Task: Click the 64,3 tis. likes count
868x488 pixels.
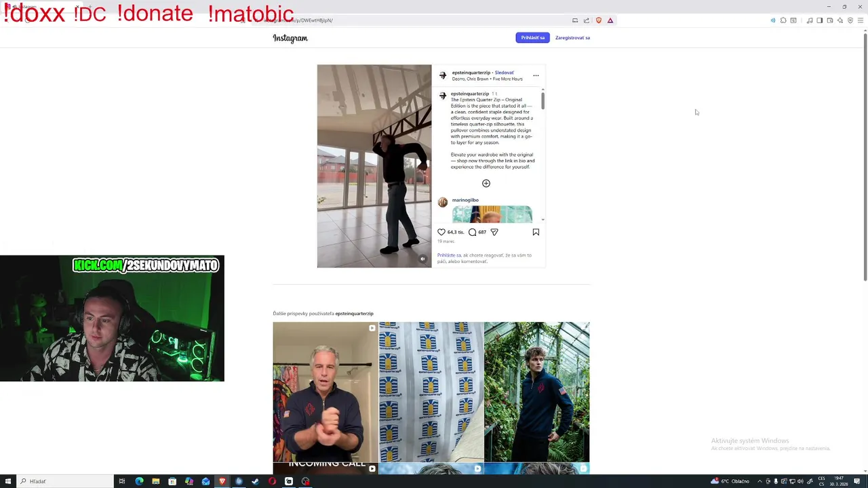Action: point(456,232)
